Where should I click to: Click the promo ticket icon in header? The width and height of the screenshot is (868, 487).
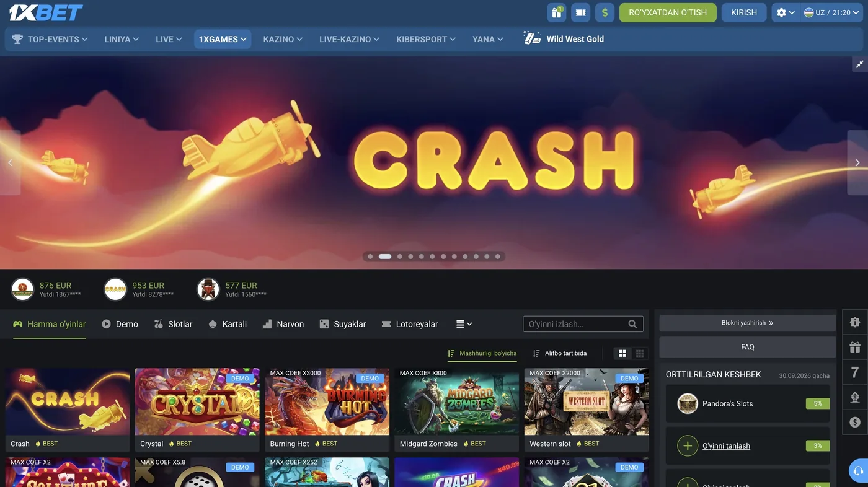click(580, 12)
